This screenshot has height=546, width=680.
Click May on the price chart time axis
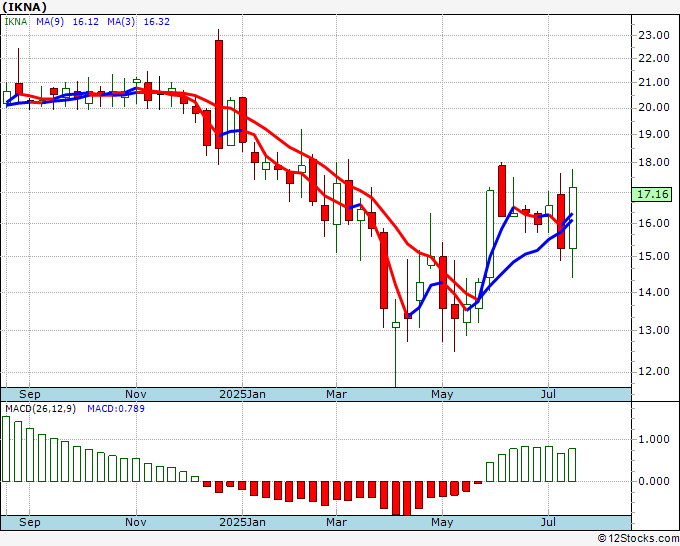point(442,394)
